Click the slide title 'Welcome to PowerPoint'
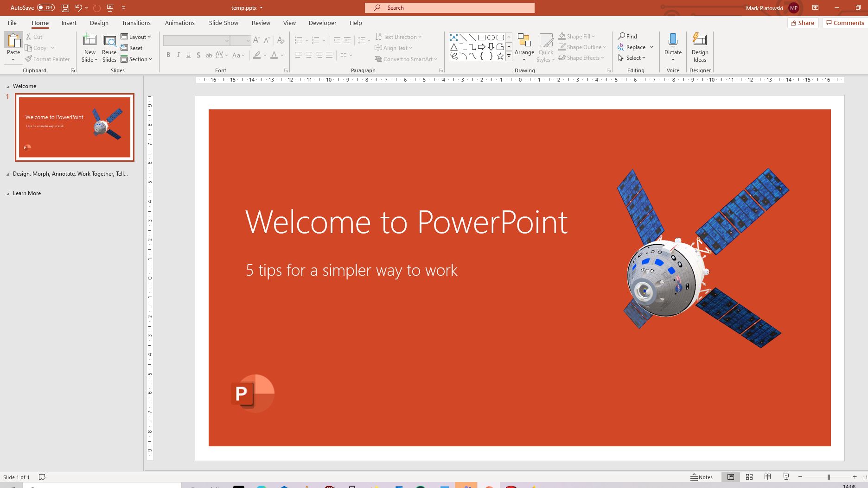The height and width of the screenshot is (488, 868). point(406,222)
